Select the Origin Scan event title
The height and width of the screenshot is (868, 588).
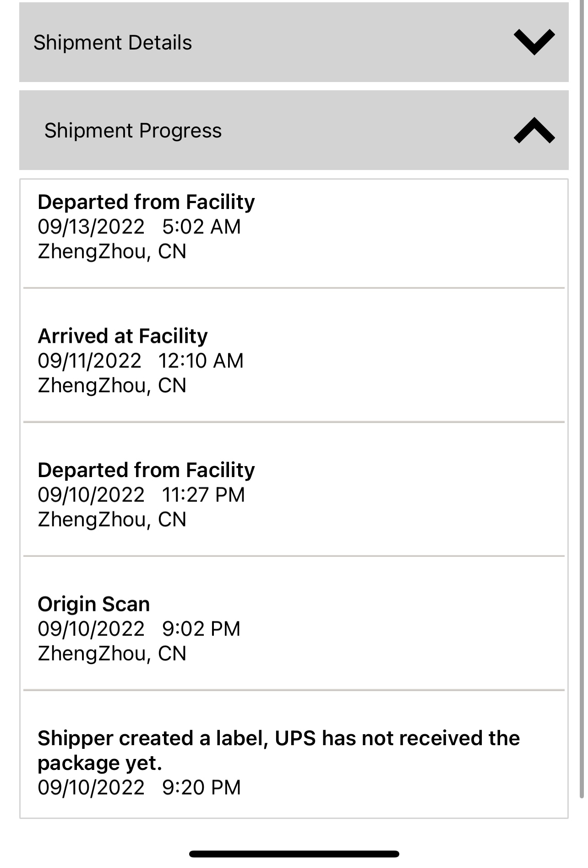click(94, 604)
